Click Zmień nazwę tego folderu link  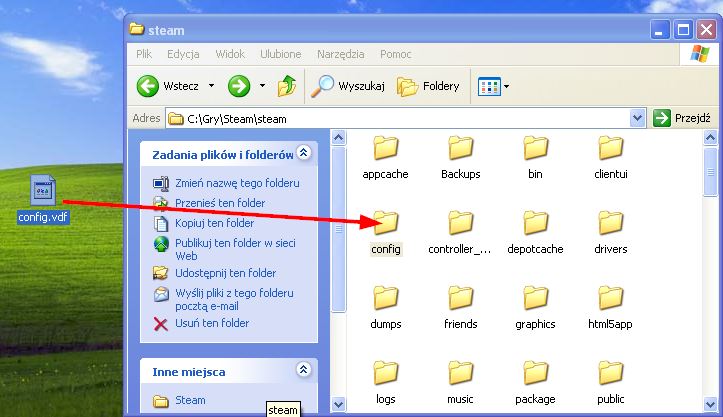(x=237, y=183)
